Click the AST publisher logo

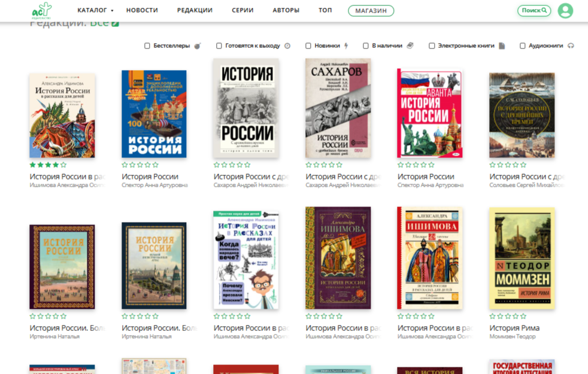point(42,11)
